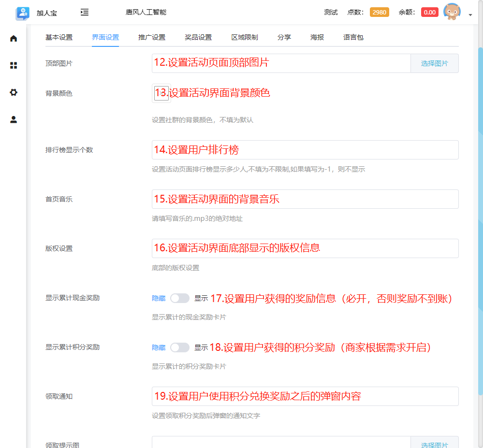This screenshot has height=448, width=483.
Task: Click 显示 label for 显示累计现金奖励
Action: click(201, 298)
